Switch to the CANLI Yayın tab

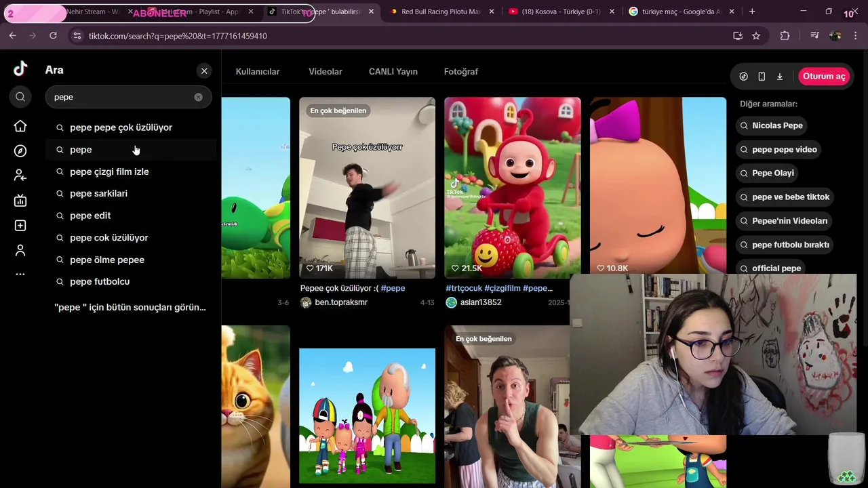point(393,71)
